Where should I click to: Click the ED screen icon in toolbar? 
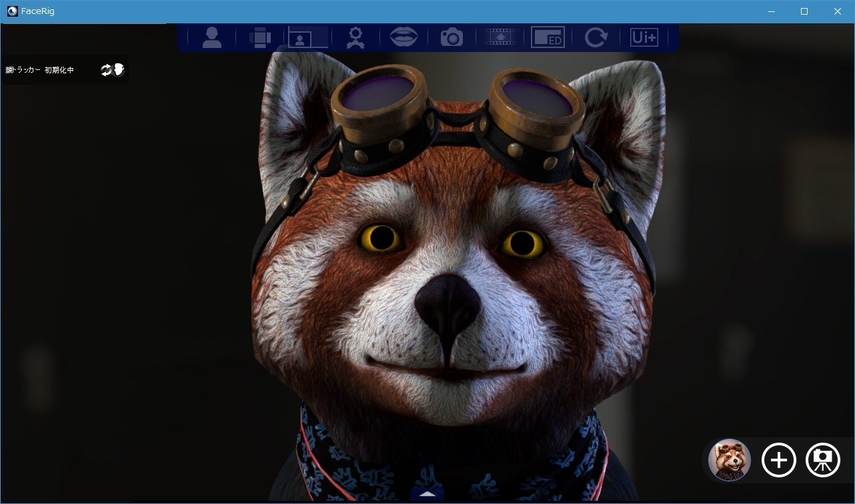click(x=548, y=37)
